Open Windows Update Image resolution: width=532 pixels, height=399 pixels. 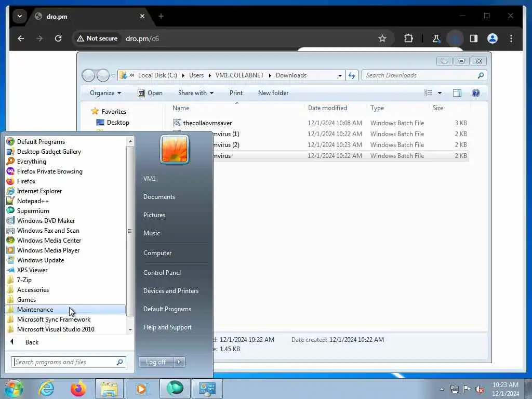pos(41,260)
